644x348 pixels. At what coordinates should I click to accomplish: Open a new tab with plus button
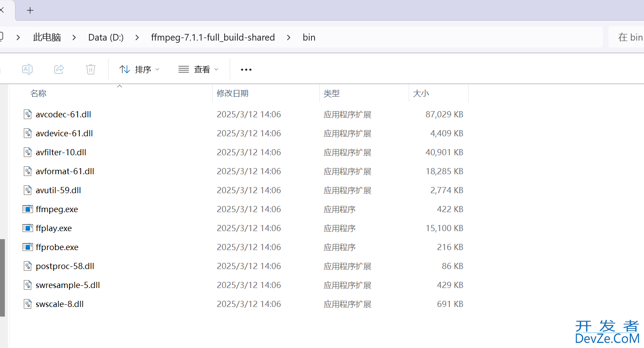tap(30, 11)
